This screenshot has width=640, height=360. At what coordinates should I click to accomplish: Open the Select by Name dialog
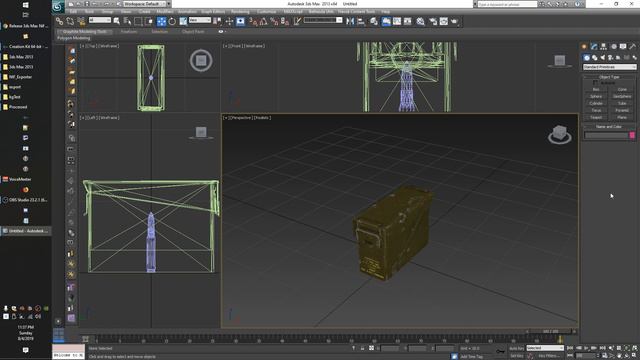click(x=127, y=21)
